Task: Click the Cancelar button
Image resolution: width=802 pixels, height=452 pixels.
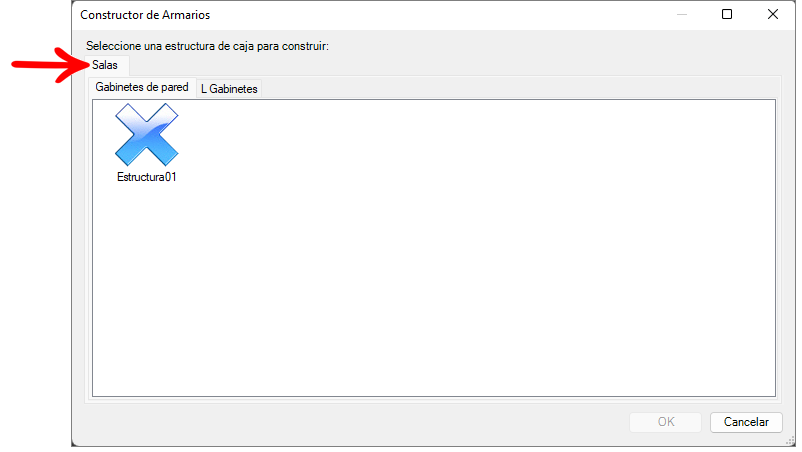Action: pyautogui.click(x=746, y=422)
